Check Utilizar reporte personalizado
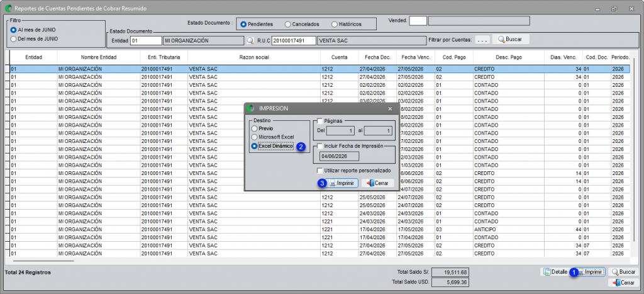The width and height of the screenshot is (644, 294). pyautogui.click(x=320, y=171)
